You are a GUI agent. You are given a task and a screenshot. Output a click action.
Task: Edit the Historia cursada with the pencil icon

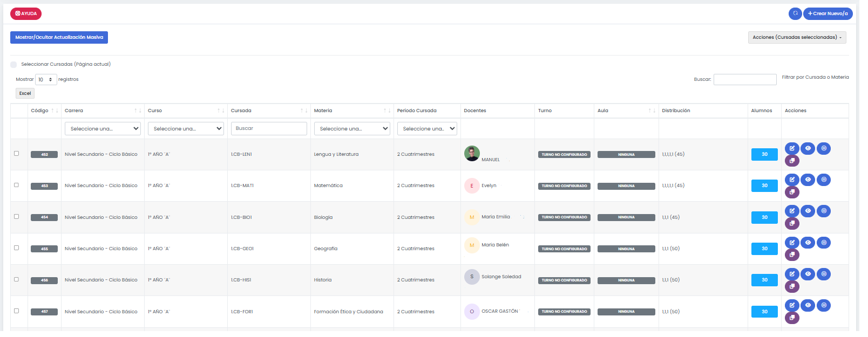(792, 274)
